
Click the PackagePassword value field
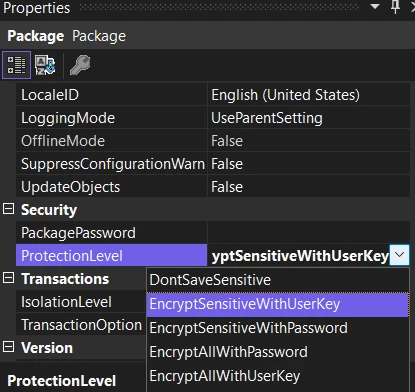309,233
